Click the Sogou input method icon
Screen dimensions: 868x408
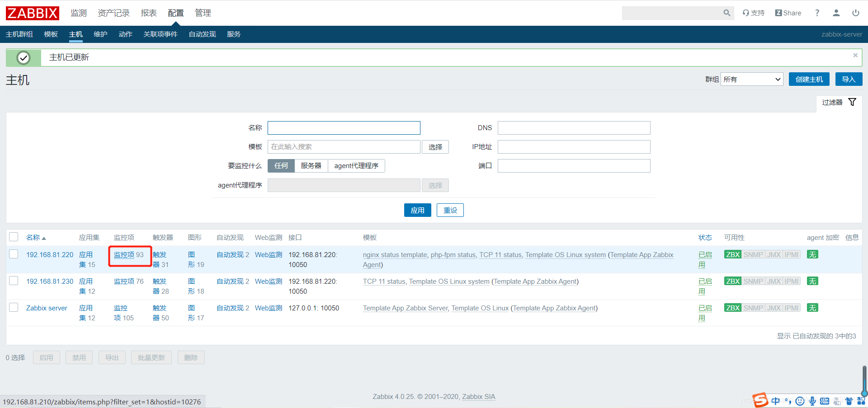(760, 400)
